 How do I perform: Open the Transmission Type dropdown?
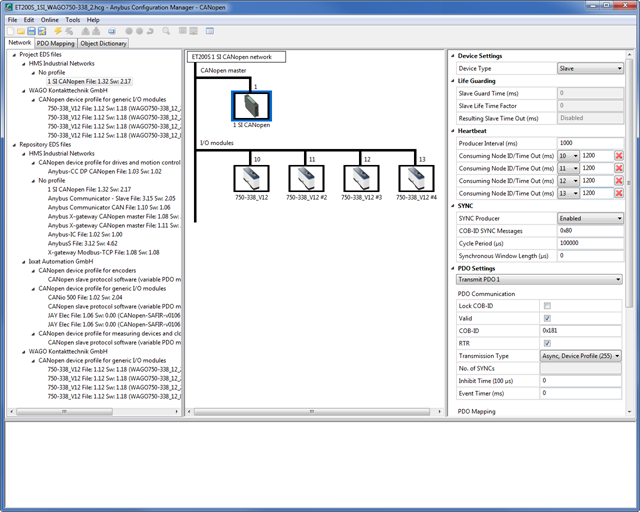click(580, 356)
